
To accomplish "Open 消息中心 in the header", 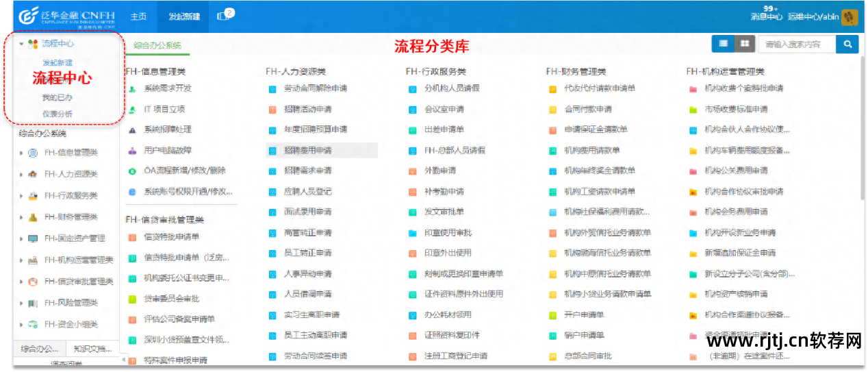I will (766, 16).
